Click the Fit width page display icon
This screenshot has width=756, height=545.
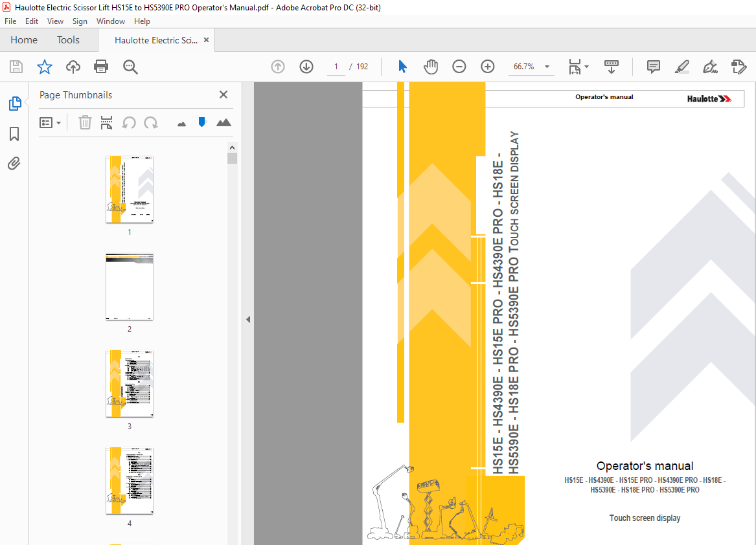pyautogui.click(x=575, y=67)
